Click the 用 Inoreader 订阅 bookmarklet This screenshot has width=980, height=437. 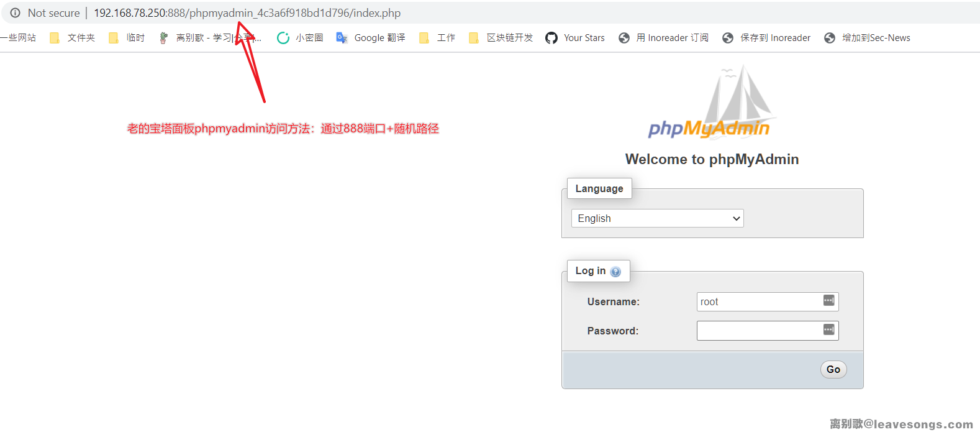click(x=663, y=38)
